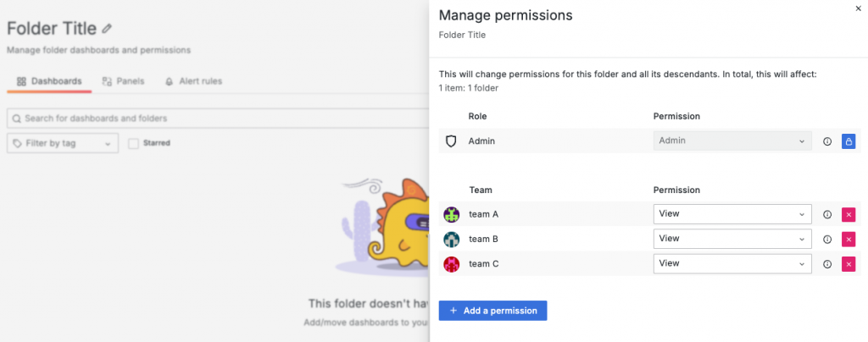Remove team C permission with red X
868x342 pixels.
point(849,264)
